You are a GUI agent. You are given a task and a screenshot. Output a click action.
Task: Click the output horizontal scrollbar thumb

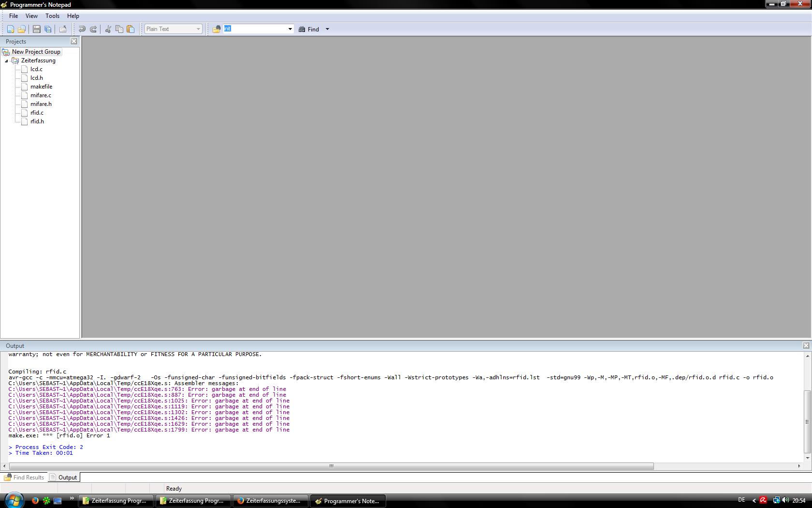tap(331, 466)
